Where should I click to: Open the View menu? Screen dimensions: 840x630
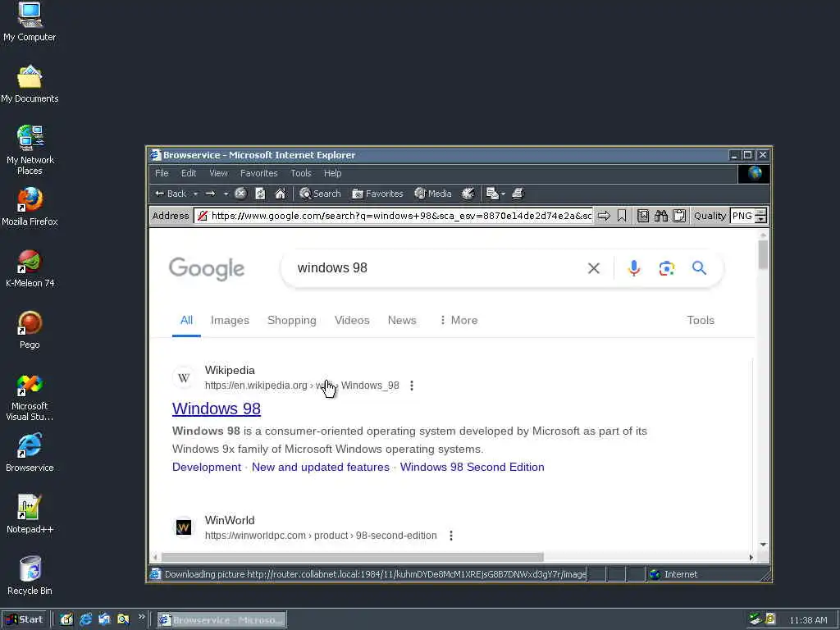pyautogui.click(x=218, y=174)
